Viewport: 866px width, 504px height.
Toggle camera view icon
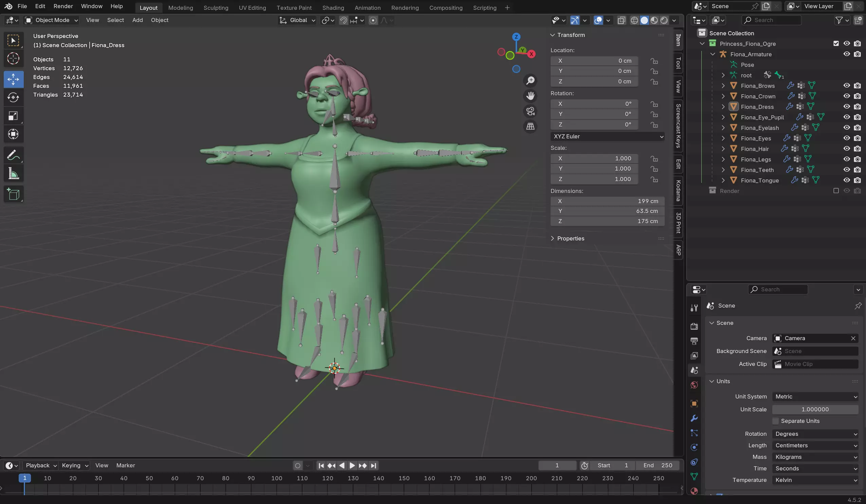pyautogui.click(x=530, y=112)
